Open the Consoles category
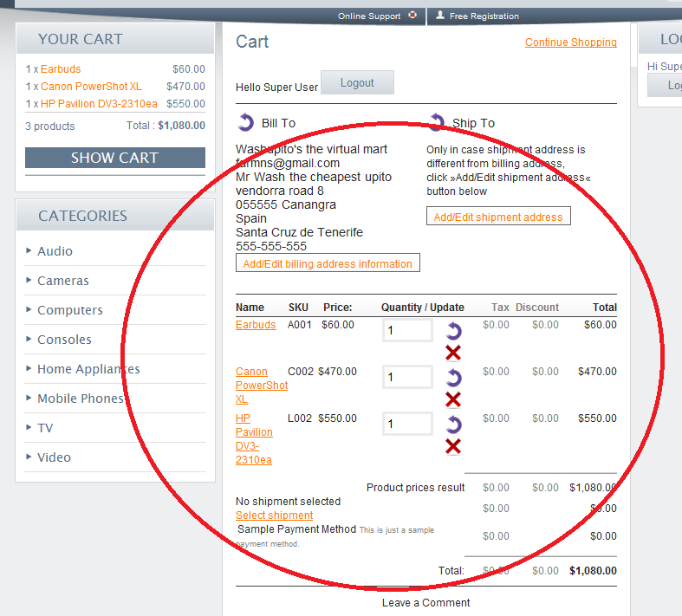682x616 pixels. click(64, 340)
